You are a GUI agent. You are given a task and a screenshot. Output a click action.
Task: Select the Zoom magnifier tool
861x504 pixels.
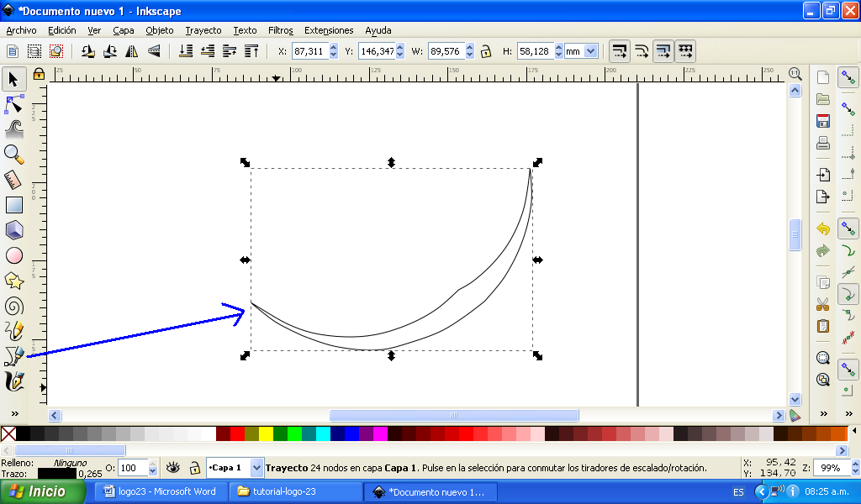(x=13, y=155)
